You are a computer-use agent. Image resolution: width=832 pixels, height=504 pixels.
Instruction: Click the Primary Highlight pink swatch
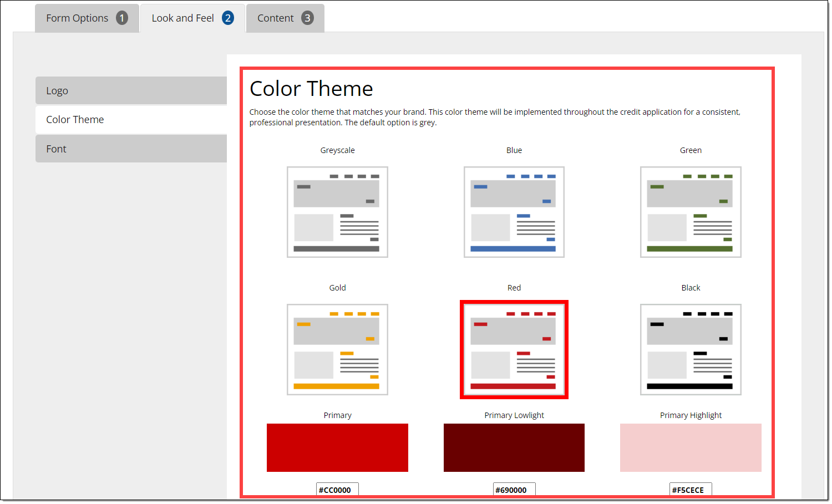(x=691, y=447)
